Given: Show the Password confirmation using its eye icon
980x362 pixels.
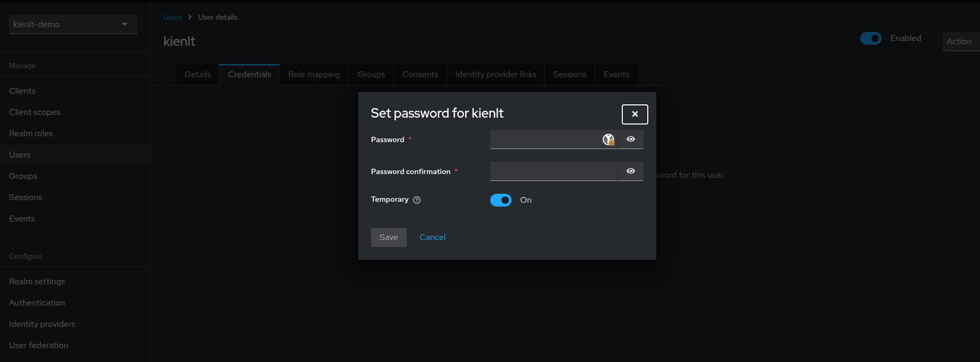Looking at the screenshot, I should [630, 171].
